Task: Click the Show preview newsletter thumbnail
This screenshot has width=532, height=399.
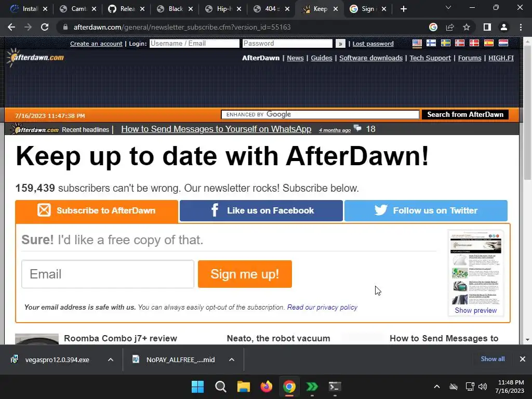Action: click(476, 273)
